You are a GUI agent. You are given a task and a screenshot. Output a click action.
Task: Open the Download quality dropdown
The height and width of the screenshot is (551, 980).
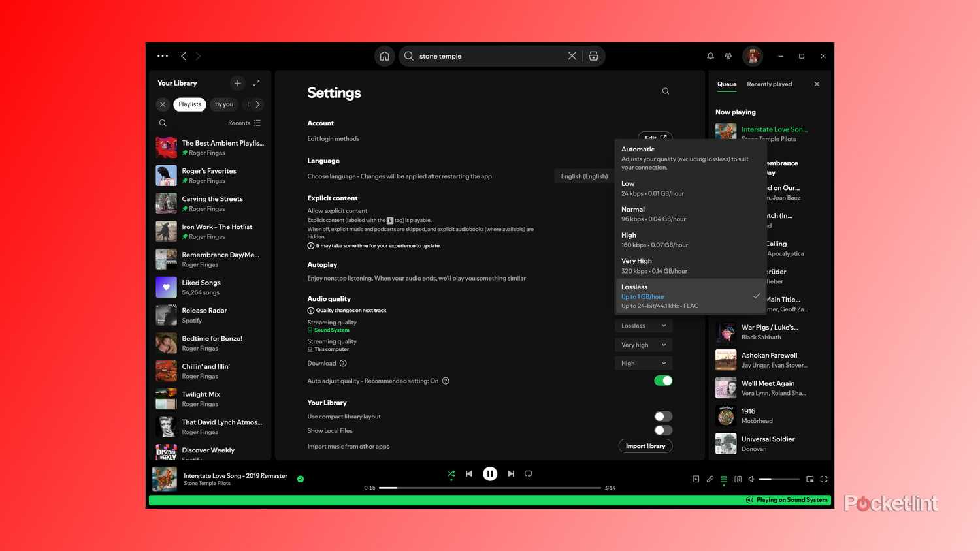(643, 363)
